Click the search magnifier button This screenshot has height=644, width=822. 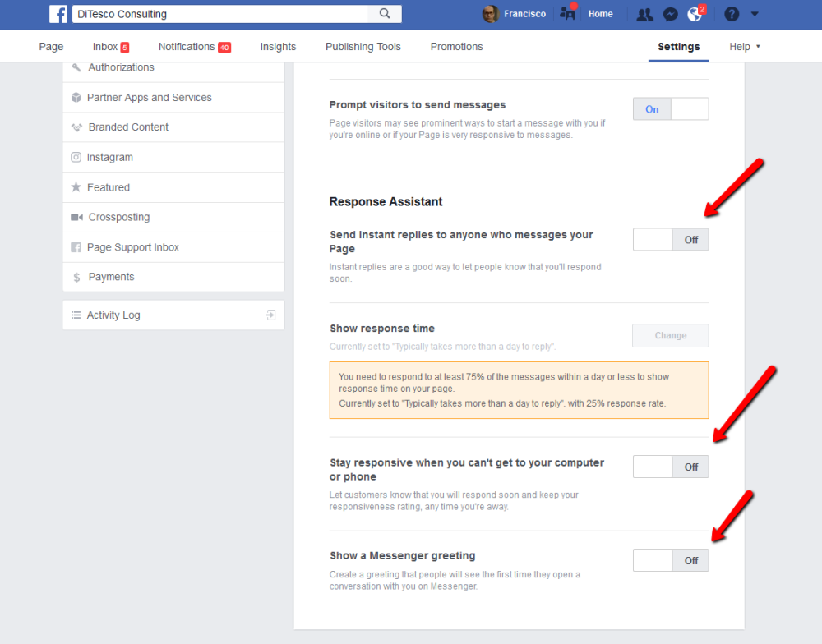(385, 14)
